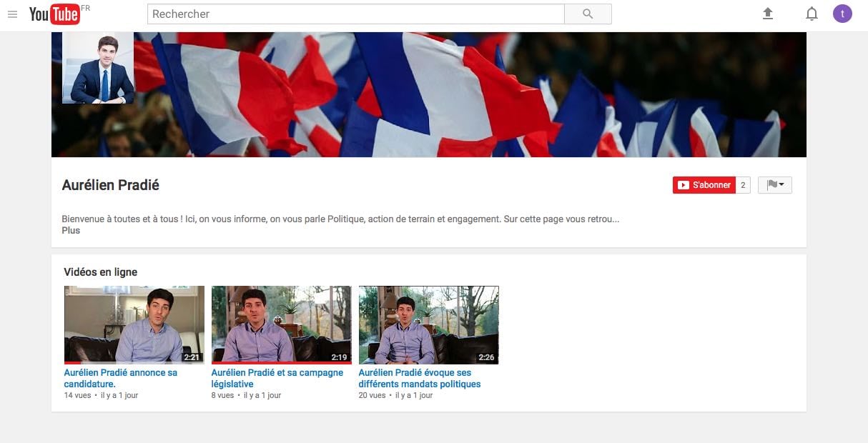The width and height of the screenshot is (868, 443).
Task: Expand description with the Plus link
Action: [71, 231]
